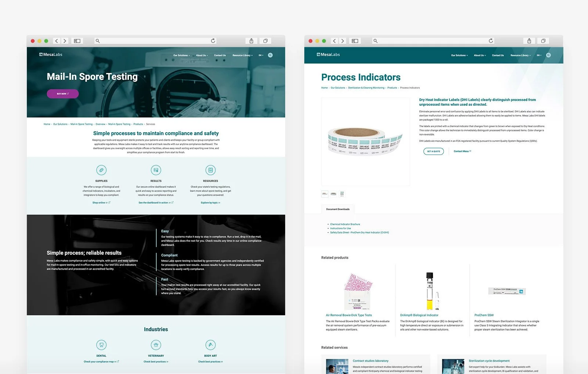Click Check best practices under Body Art

[211, 362]
